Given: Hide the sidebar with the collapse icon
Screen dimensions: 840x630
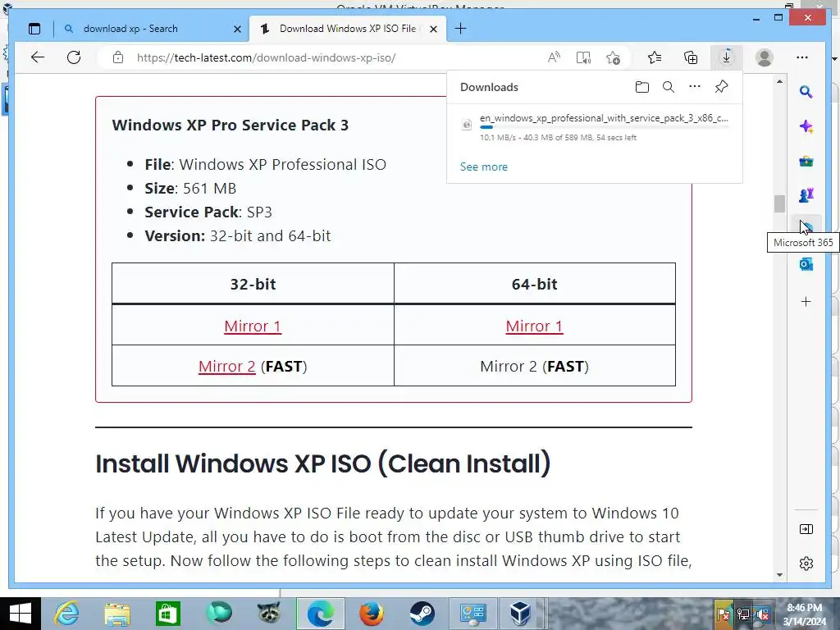Looking at the screenshot, I should (x=806, y=529).
